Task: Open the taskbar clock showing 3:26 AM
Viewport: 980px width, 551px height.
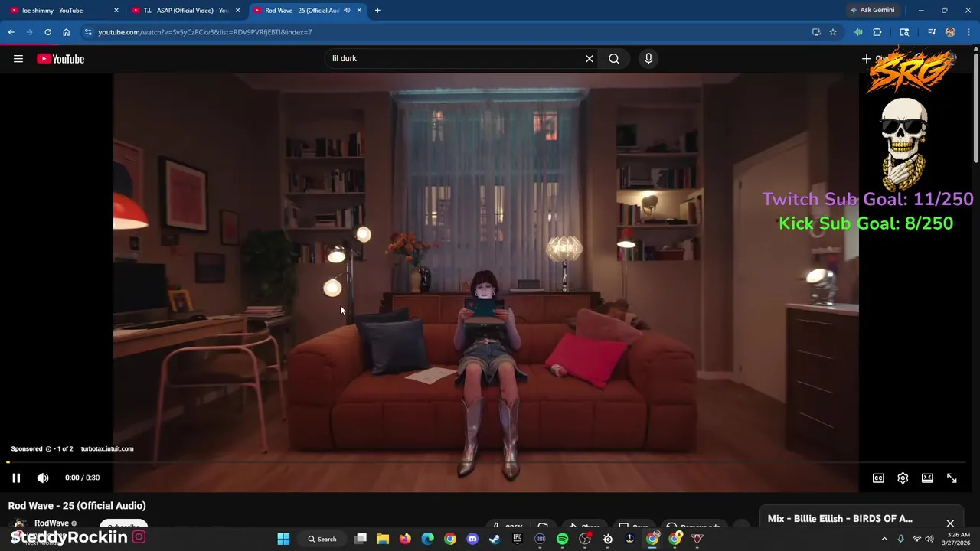Action: point(957,539)
